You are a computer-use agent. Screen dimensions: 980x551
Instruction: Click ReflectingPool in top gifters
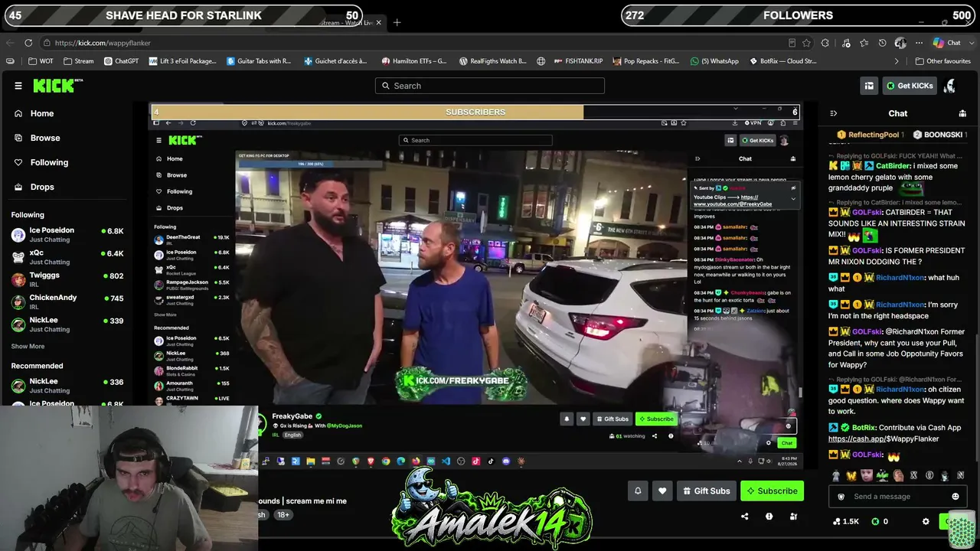(870, 135)
